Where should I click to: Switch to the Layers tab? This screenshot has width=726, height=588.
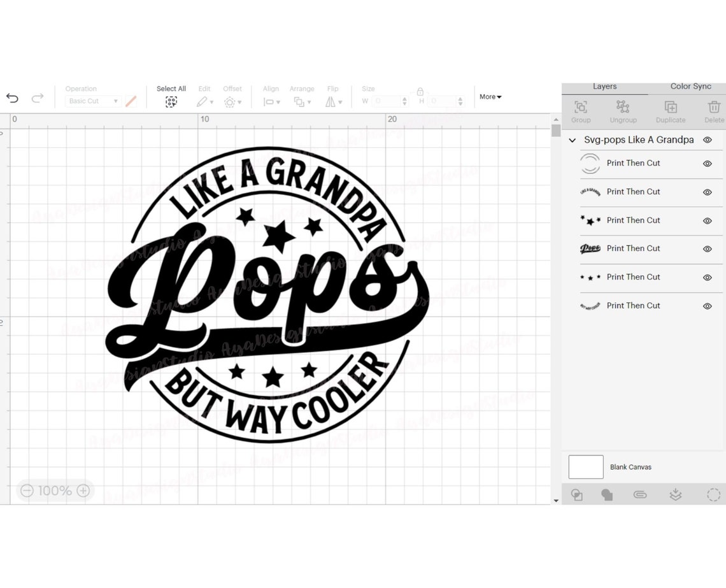pyautogui.click(x=605, y=87)
